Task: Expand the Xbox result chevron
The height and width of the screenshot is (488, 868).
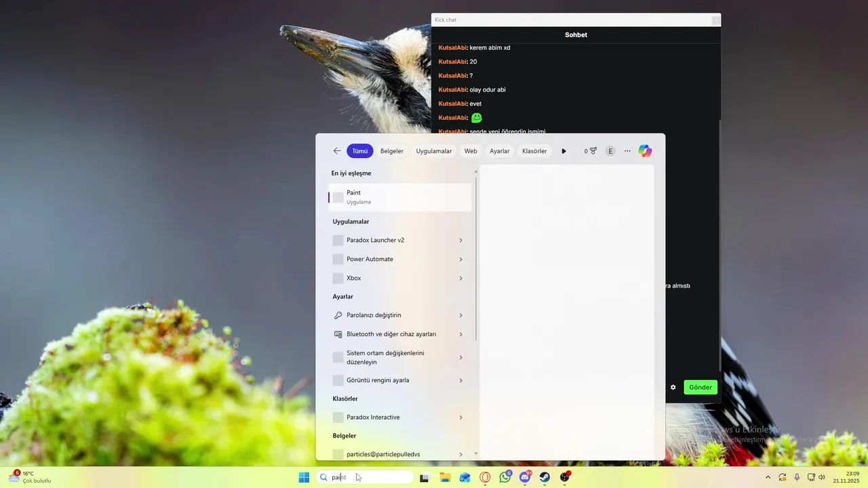Action: 461,278
